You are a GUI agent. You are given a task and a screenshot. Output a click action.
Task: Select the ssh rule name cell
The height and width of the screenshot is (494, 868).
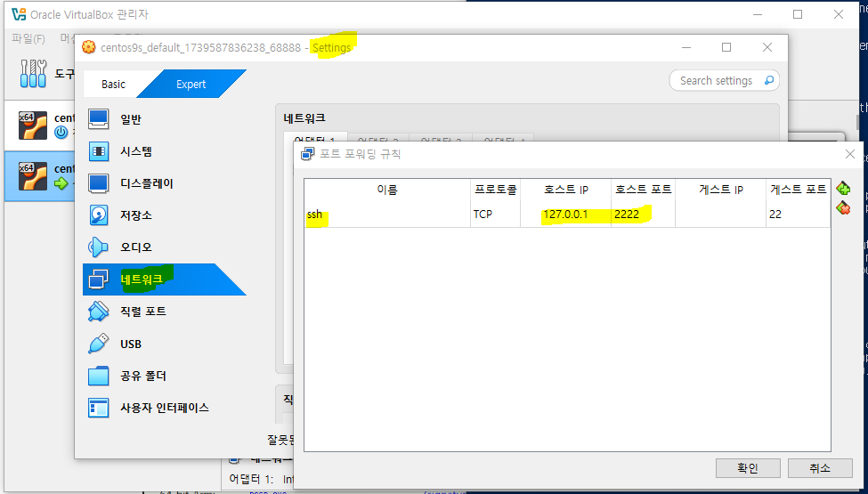point(387,215)
